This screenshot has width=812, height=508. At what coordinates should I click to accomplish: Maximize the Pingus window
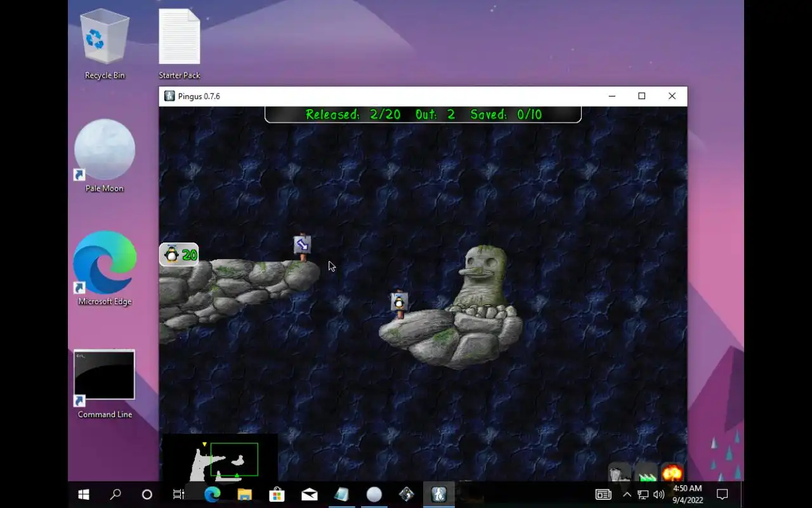641,96
